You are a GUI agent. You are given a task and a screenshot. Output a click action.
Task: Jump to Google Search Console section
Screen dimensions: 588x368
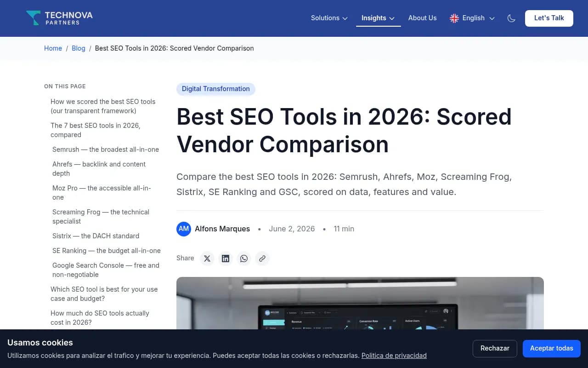click(106, 270)
